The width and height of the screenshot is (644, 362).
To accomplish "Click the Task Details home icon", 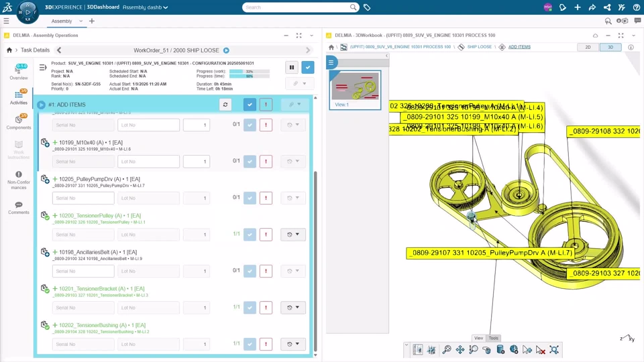I will [9, 50].
